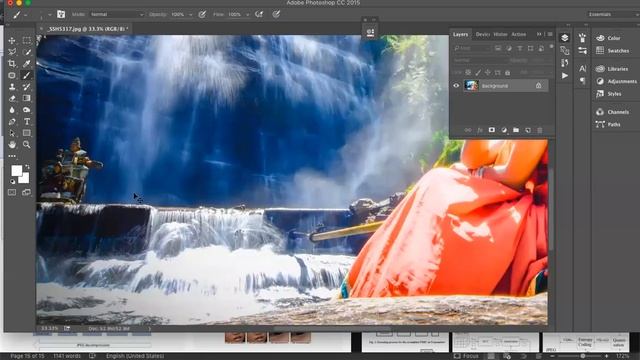
Task: Select the Zoom tool
Action: pos(27,144)
